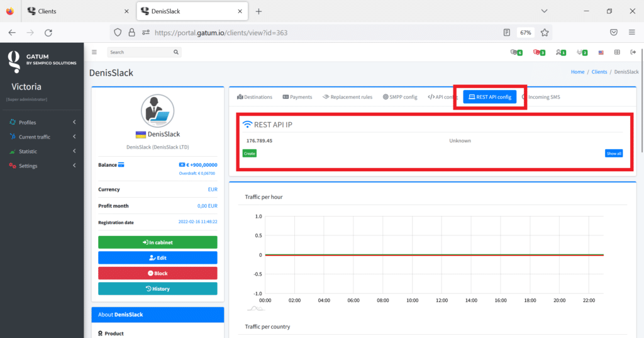Expand the Statistic sidebar menu
644x338 pixels.
pos(42,151)
